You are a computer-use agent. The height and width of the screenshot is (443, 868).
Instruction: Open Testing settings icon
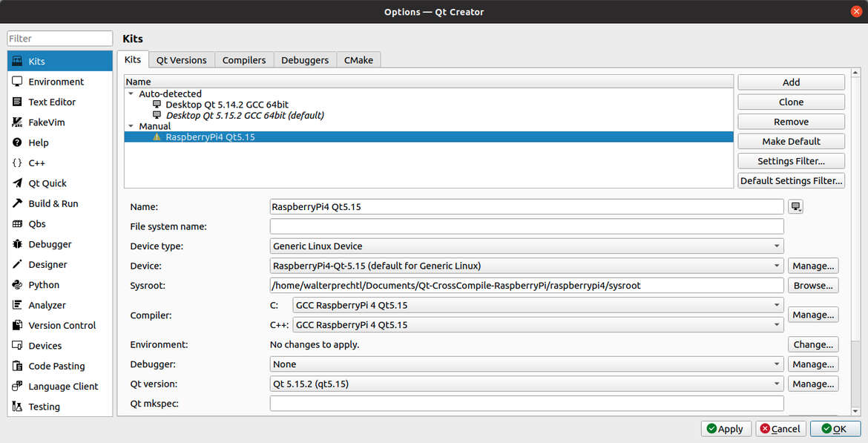[17, 407]
